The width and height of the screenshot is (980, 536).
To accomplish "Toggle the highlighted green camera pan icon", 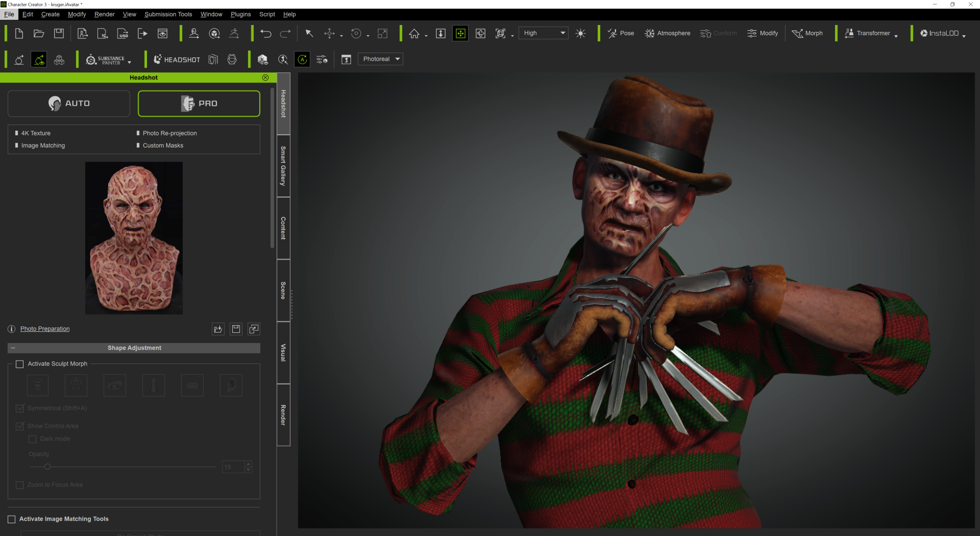I will (x=461, y=33).
